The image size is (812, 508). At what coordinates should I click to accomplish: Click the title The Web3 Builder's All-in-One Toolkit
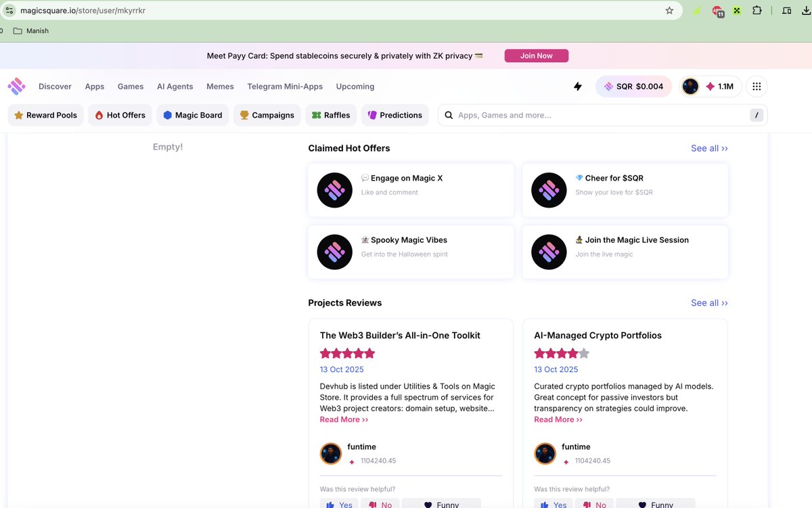coord(400,336)
